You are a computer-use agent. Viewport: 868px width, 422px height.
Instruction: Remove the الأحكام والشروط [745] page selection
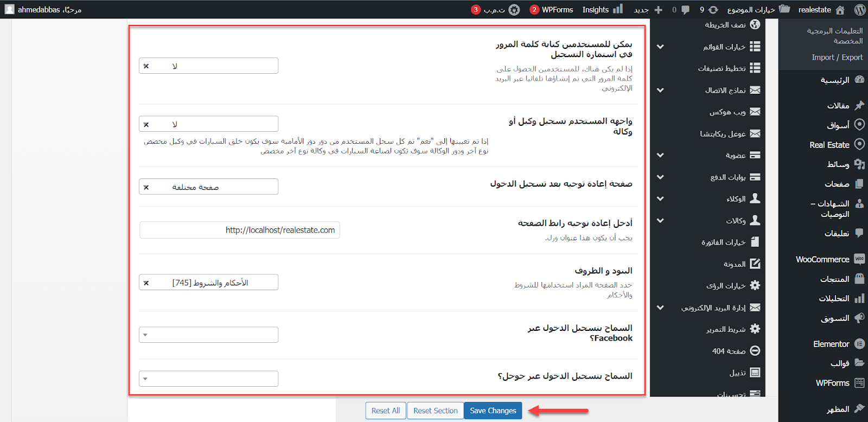click(146, 283)
